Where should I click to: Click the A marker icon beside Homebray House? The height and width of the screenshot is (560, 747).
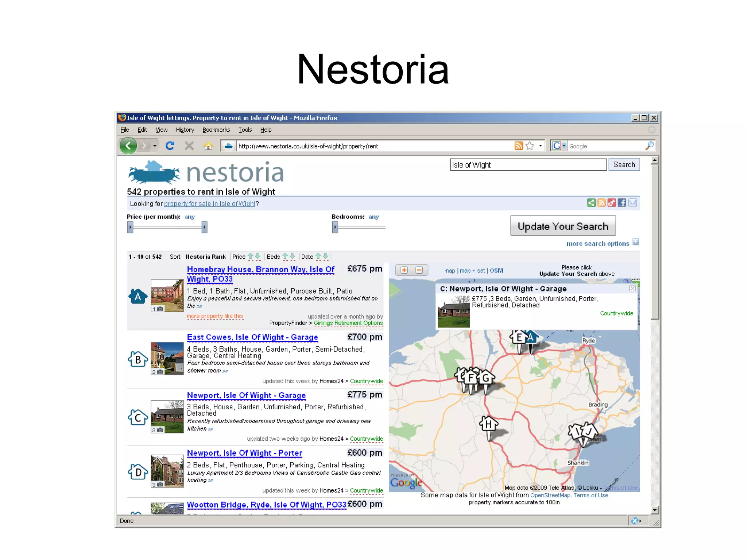[138, 296]
